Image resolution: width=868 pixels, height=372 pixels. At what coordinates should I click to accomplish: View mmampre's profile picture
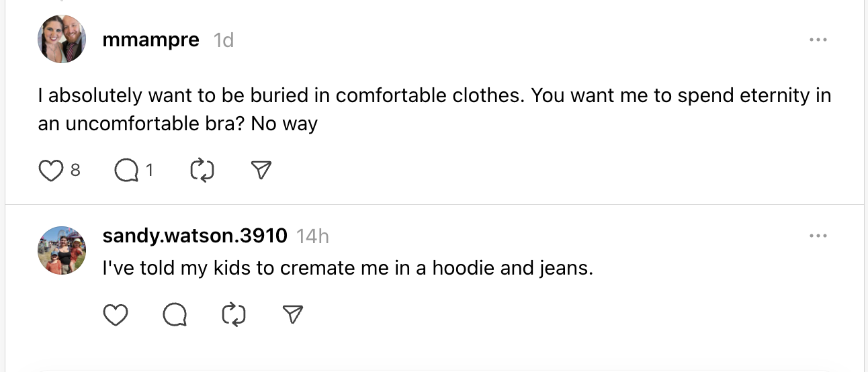[x=62, y=39]
